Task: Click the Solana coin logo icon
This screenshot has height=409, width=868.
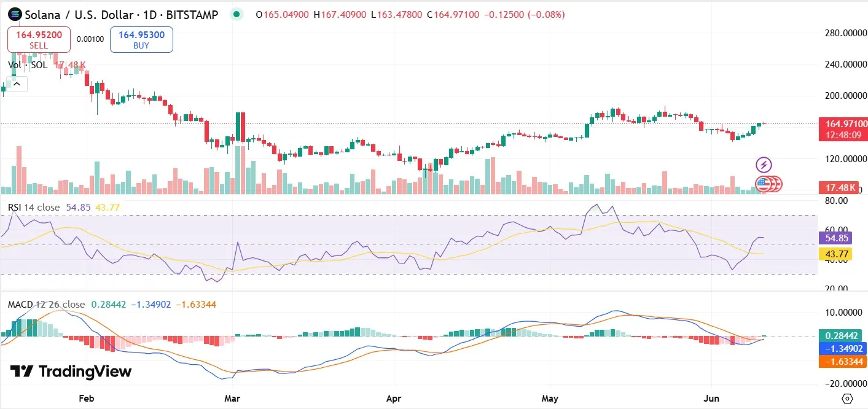Action: (14, 14)
